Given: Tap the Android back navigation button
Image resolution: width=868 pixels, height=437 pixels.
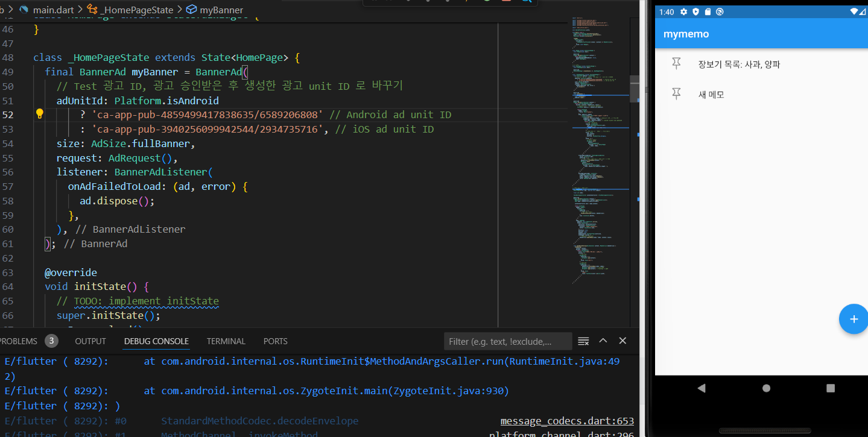Looking at the screenshot, I should [x=701, y=388].
